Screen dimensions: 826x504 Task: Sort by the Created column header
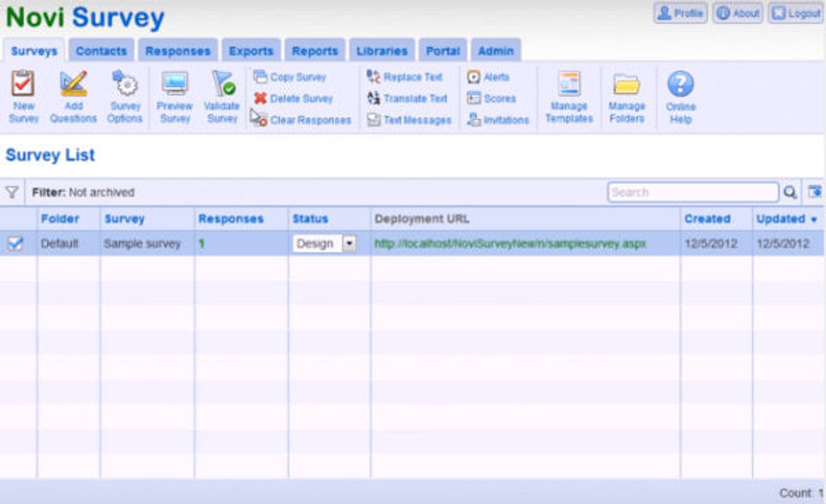(707, 218)
